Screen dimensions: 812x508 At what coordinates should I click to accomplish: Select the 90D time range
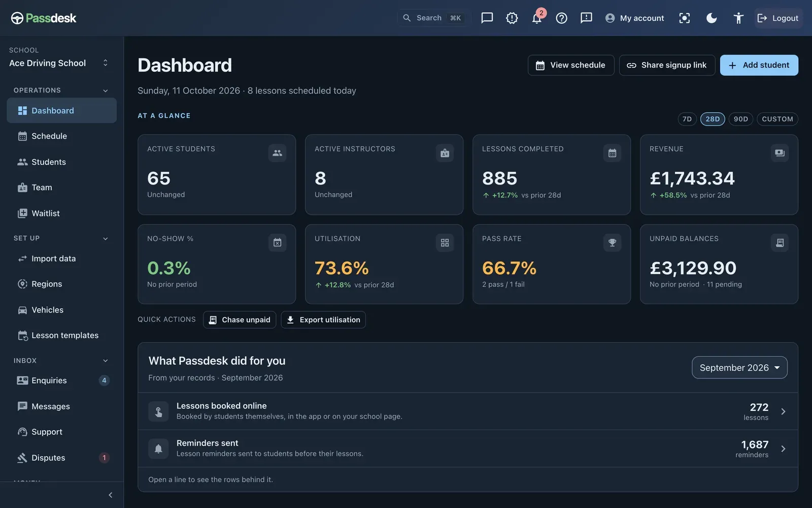click(741, 119)
